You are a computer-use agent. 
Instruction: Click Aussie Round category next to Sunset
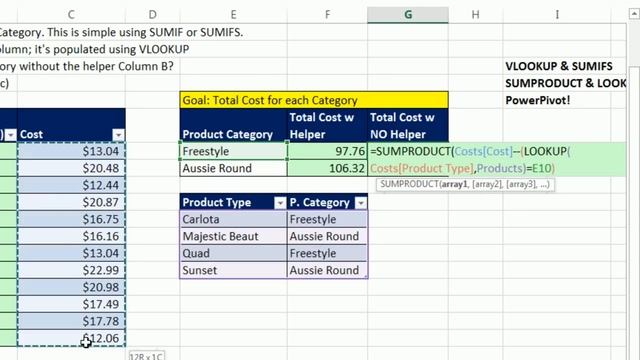(x=327, y=270)
